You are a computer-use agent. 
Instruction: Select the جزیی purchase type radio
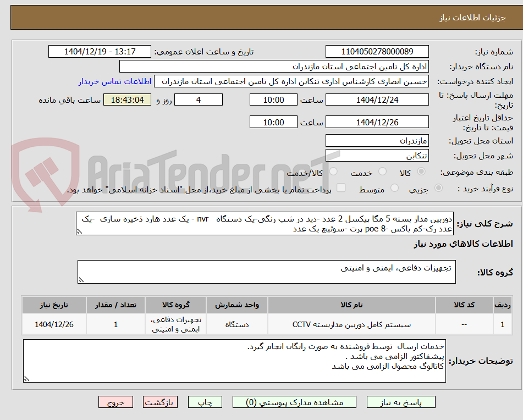coord(438,188)
